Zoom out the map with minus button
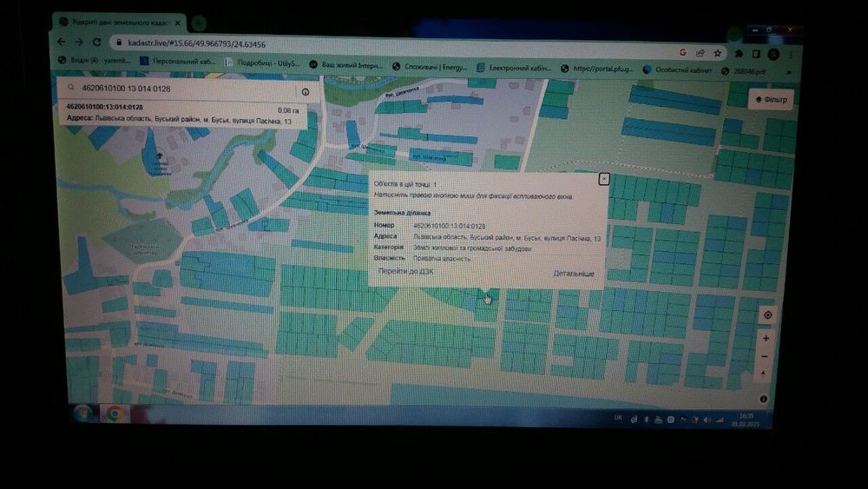 coord(765,357)
